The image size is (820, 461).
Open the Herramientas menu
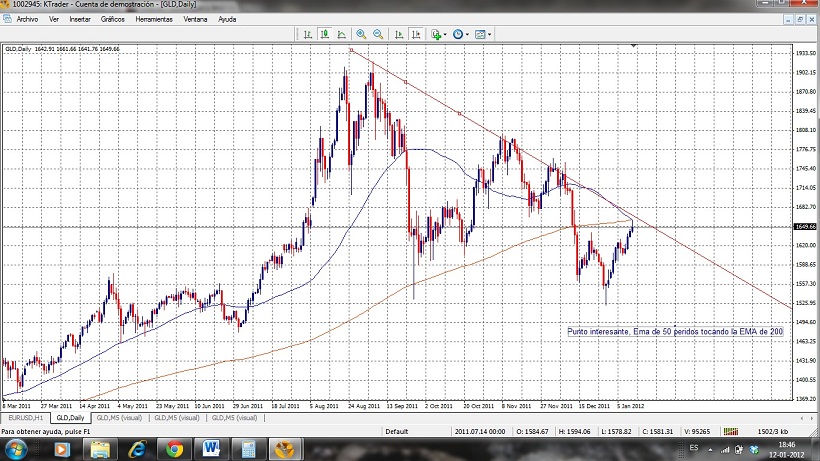[x=152, y=19]
